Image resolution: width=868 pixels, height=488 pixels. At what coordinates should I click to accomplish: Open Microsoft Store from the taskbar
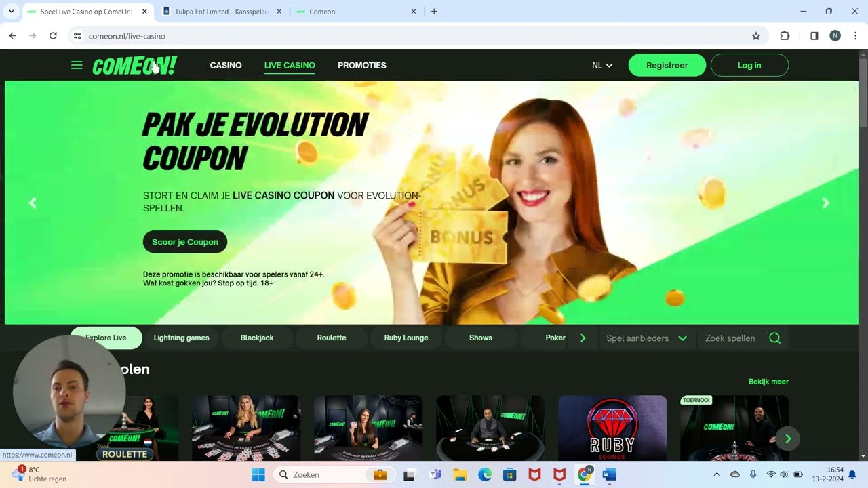click(x=510, y=474)
